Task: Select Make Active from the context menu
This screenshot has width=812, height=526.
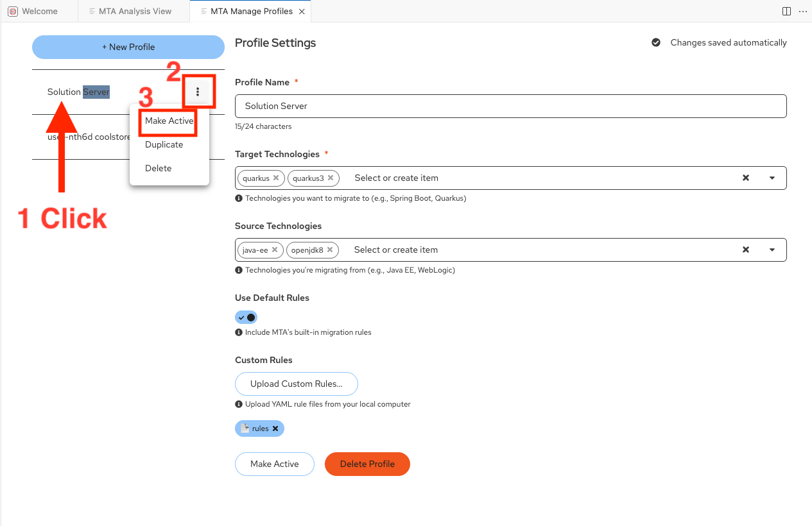Action: click(x=169, y=121)
